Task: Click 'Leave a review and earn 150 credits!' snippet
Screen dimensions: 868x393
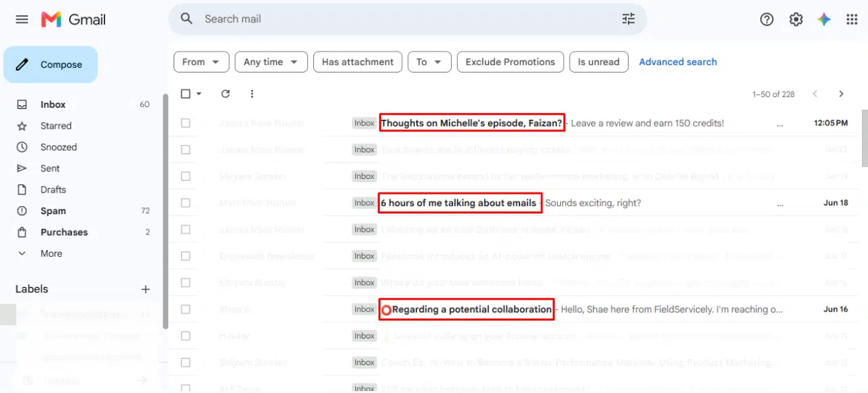Action: [648, 123]
